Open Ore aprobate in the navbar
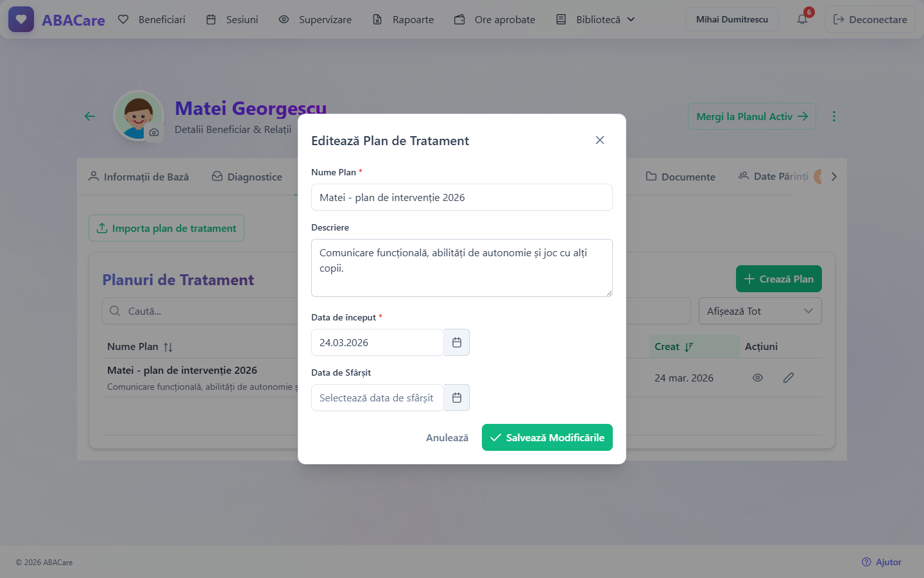Viewport: 924px width, 578px height. 495,19
